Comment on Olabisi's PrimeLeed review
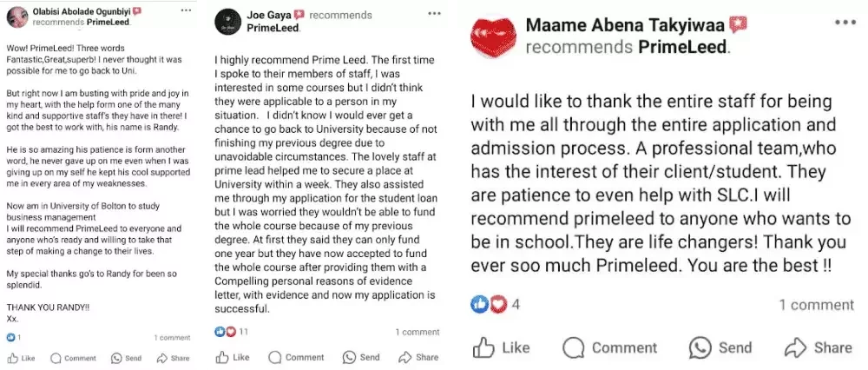Screen dimensions: 868x370 pyautogui.click(x=73, y=358)
